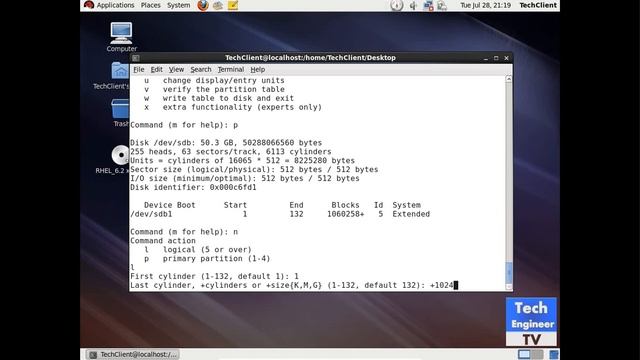Image resolution: width=640 pixels, height=360 pixels.
Task: Select the Computer desktop icon
Action: [121, 37]
